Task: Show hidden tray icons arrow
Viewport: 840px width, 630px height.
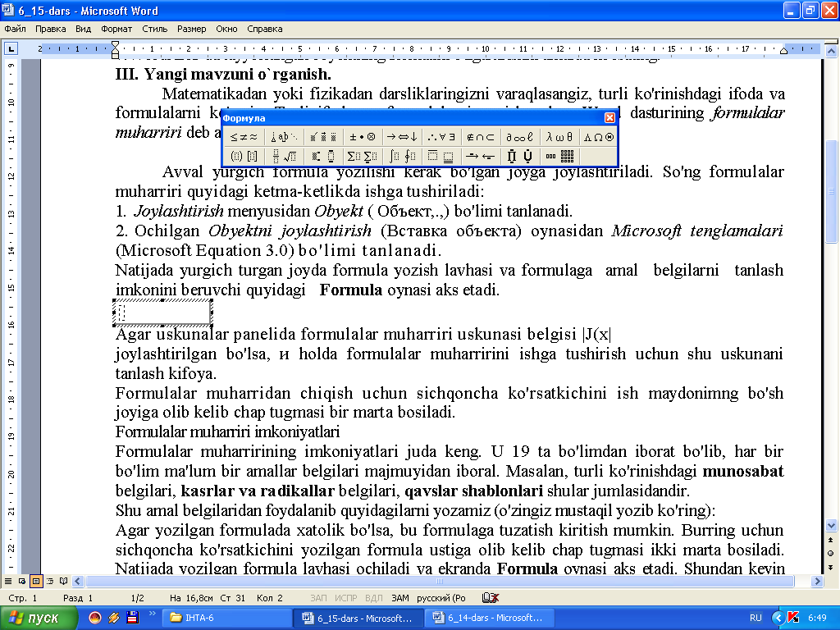Action: coord(778,618)
